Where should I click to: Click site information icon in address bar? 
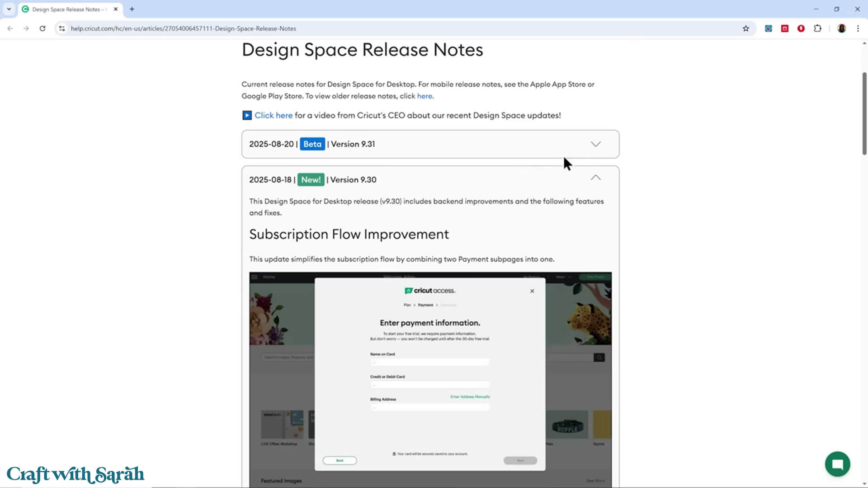click(x=62, y=28)
